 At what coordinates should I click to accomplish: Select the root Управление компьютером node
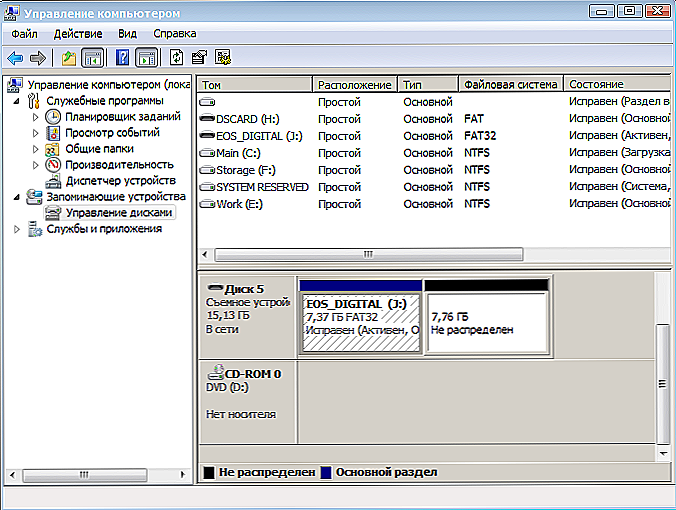point(109,84)
